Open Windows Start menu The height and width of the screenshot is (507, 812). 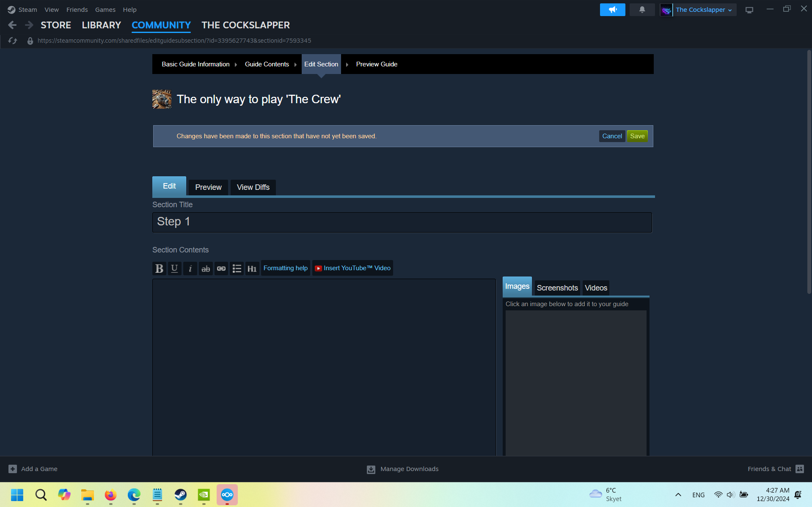point(17,495)
